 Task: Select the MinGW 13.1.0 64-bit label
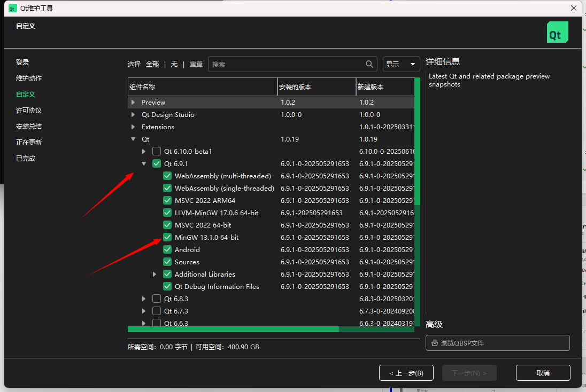coord(207,238)
